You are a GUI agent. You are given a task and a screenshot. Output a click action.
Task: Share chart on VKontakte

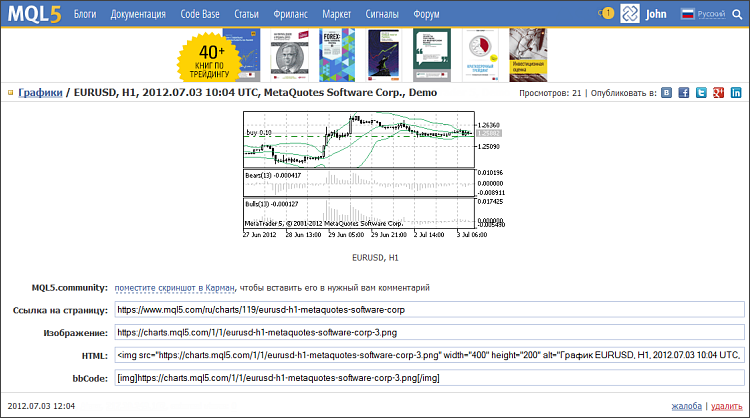click(667, 93)
